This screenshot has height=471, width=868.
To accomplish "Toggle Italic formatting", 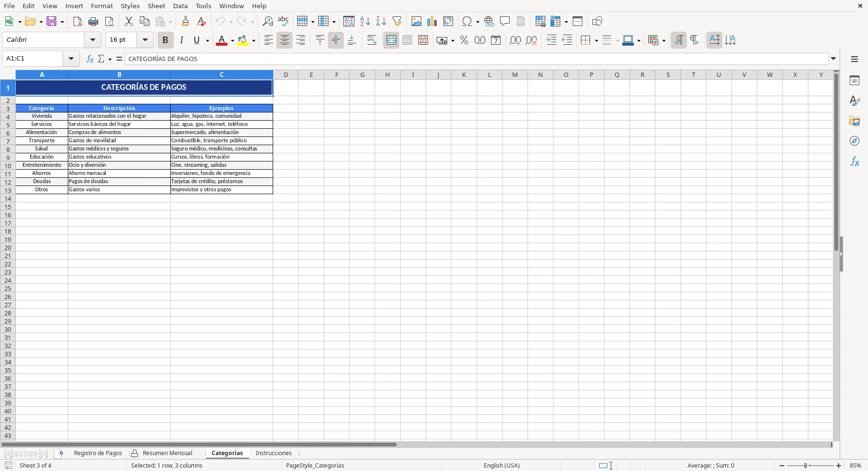I will pos(181,40).
